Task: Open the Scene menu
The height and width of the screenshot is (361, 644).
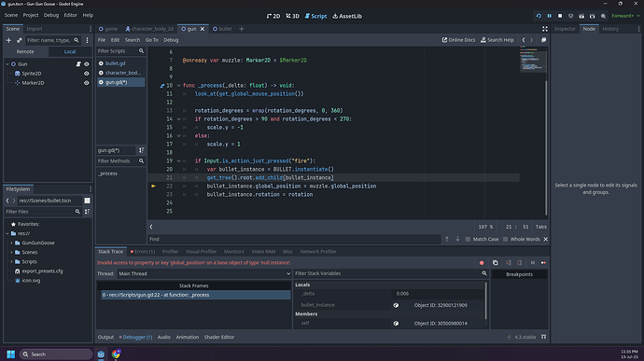Action: [x=11, y=15]
